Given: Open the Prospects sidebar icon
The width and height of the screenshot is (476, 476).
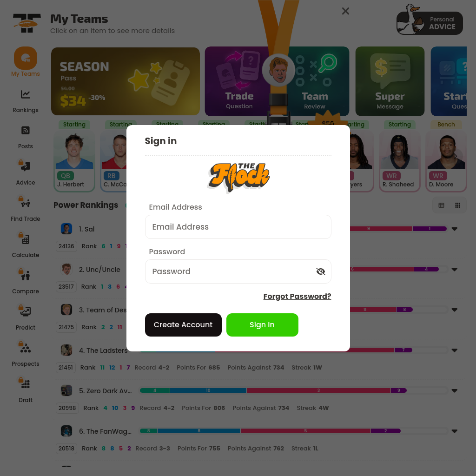Looking at the screenshot, I should 26,348.
